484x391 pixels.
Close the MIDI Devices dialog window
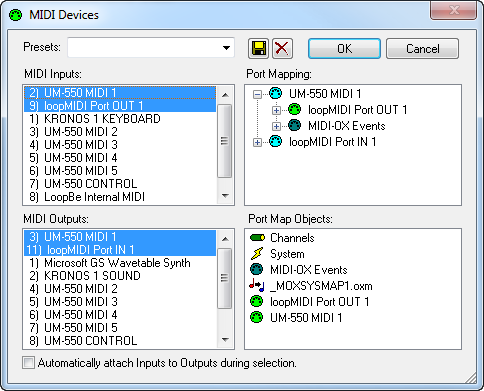[x=454, y=10]
